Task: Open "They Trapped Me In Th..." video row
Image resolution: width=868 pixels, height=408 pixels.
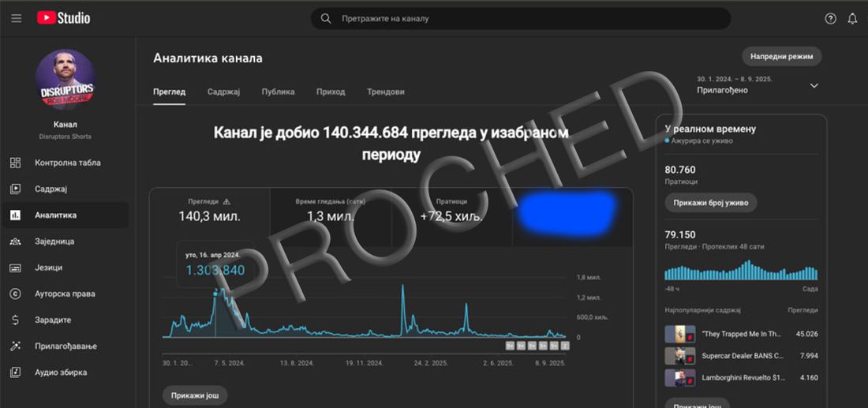Action: [741, 334]
